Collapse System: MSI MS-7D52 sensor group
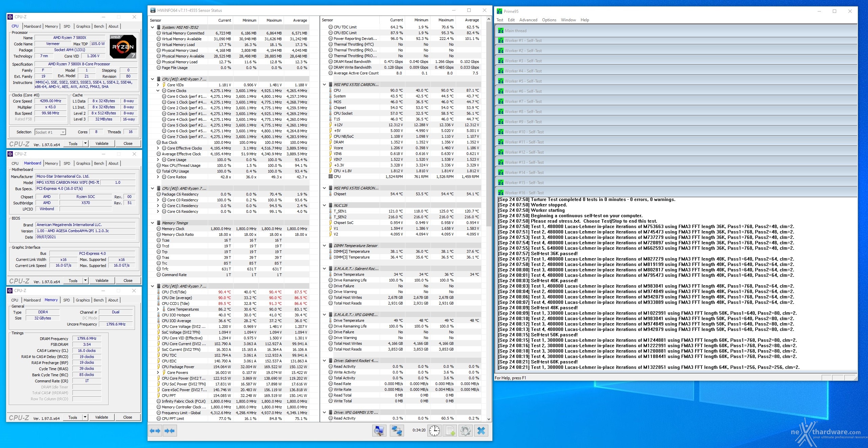The image size is (868, 448). 153,27
